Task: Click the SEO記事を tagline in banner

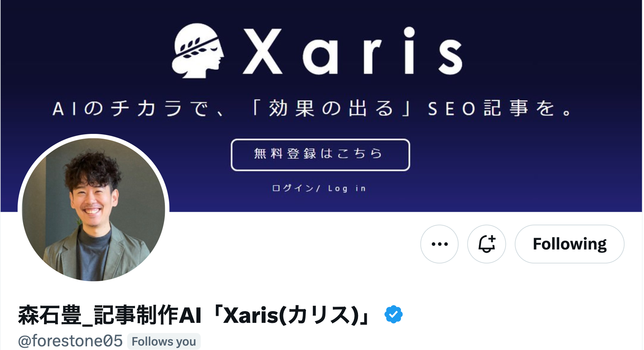Action: [x=499, y=109]
